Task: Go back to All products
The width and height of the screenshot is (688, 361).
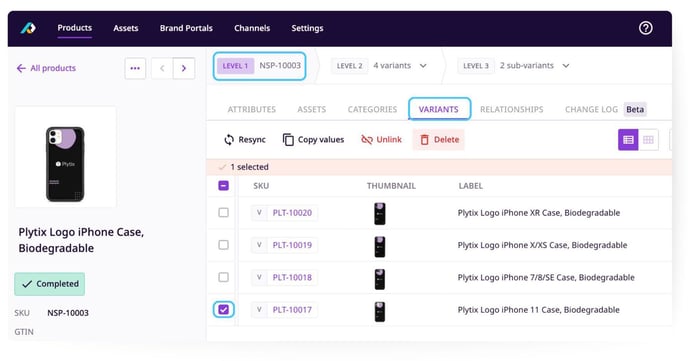Action: click(x=46, y=68)
